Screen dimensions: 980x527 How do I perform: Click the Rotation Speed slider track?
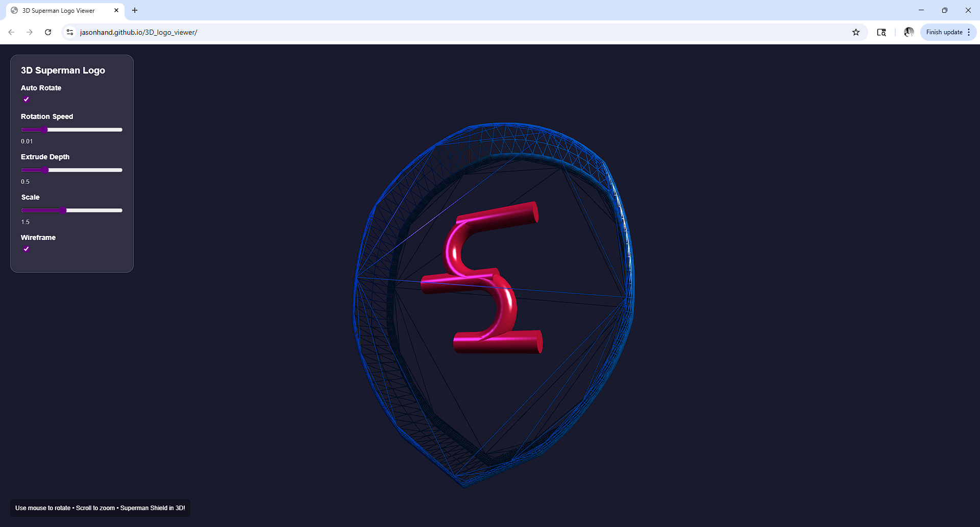[82, 130]
